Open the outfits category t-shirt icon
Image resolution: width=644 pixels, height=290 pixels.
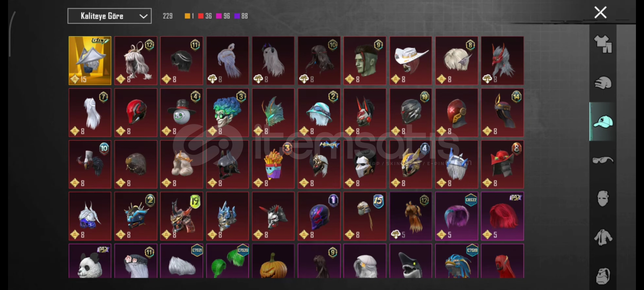tap(603, 44)
